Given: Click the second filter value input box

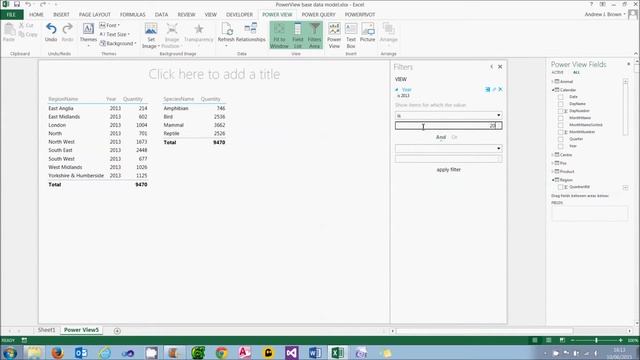Looking at the screenshot, I should (448, 159).
